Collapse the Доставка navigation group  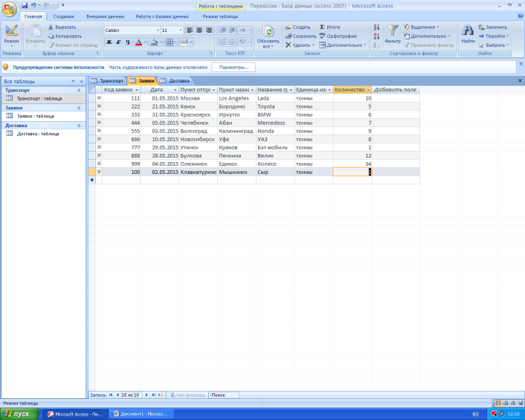[x=79, y=126]
